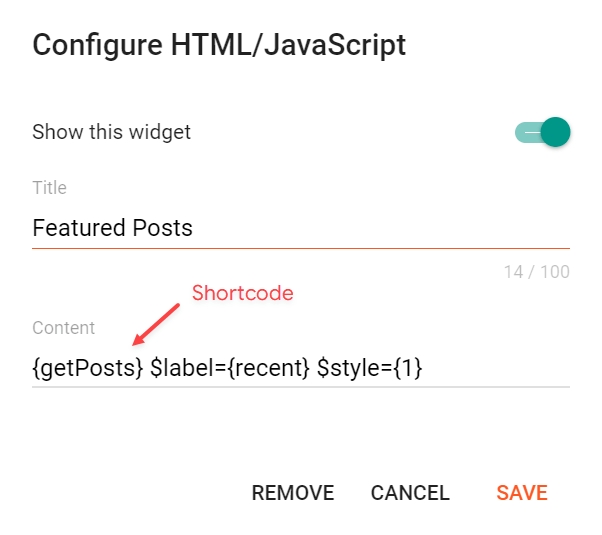Click the light track of the widget switch

[x=525, y=132]
